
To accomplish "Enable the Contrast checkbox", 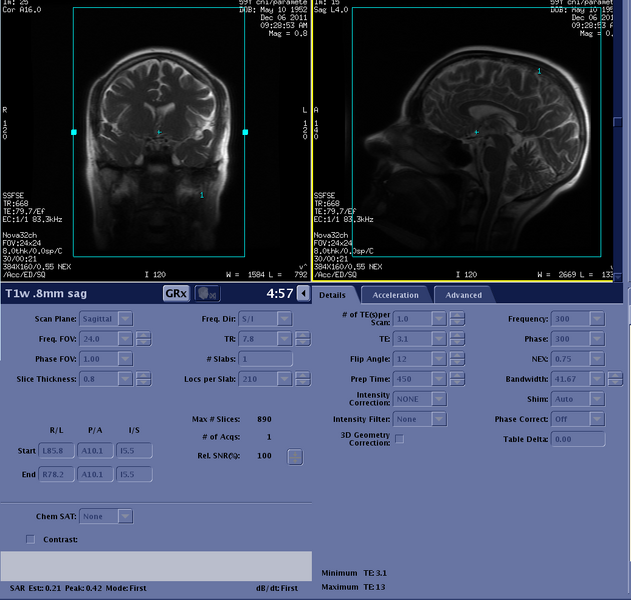I will pyautogui.click(x=31, y=539).
